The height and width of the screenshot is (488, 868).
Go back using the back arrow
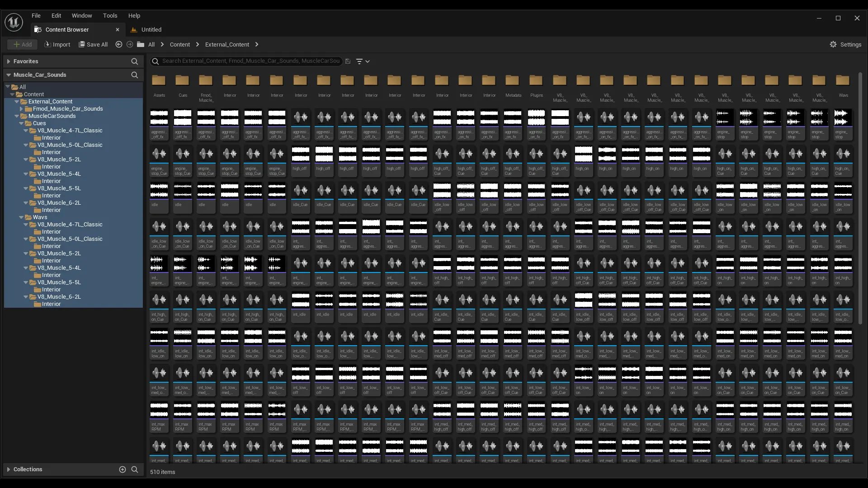coord(119,44)
